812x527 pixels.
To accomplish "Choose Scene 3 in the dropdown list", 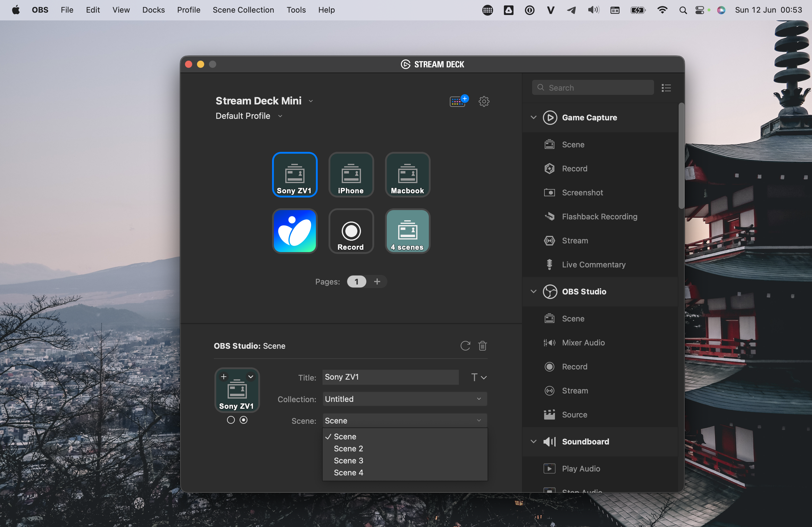I will (x=404, y=461).
